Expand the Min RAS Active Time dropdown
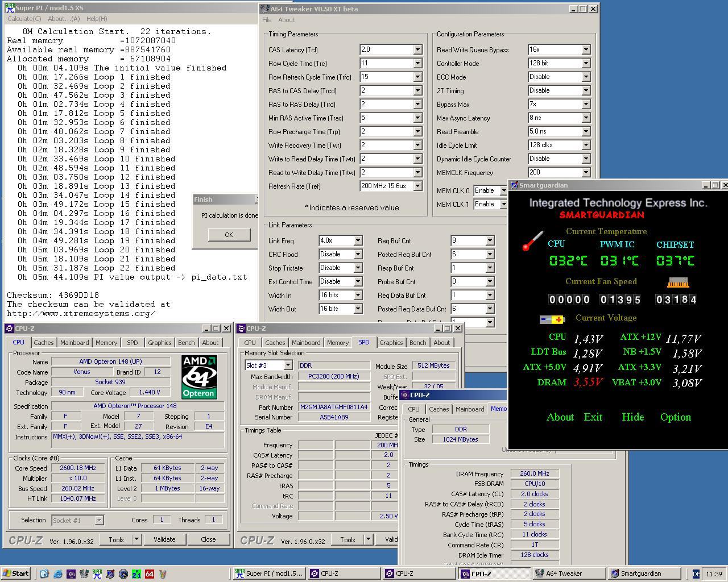Viewport: 728px width, 582px height. point(417,118)
